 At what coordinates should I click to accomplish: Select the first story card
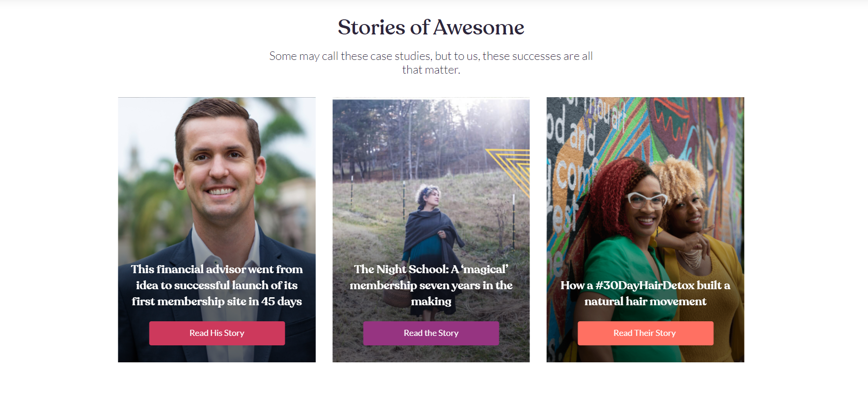tap(216, 230)
